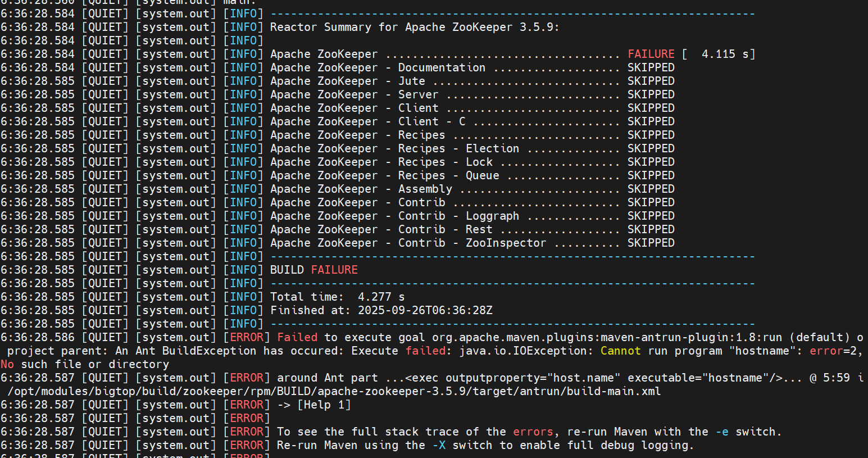Click the ZooInspector module name
The image size is (868, 458).
point(506,243)
